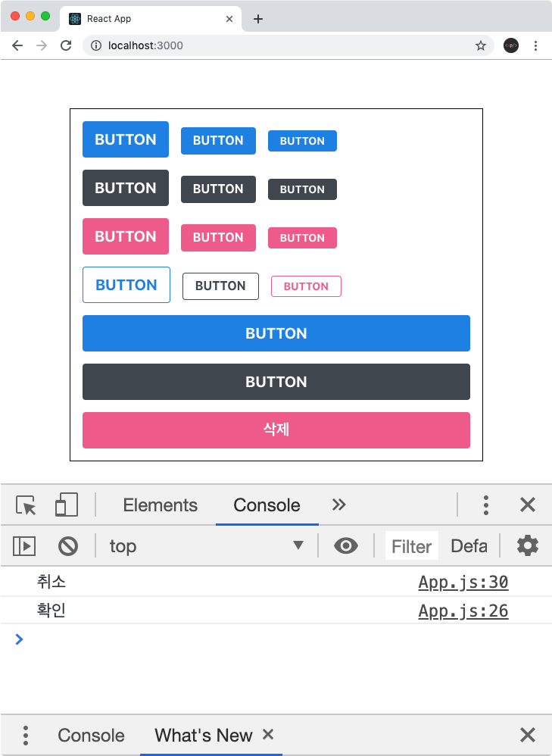This screenshot has width=552, height=756.
Task: Show more DevTools tabs chevron
Action: point(339,505)
